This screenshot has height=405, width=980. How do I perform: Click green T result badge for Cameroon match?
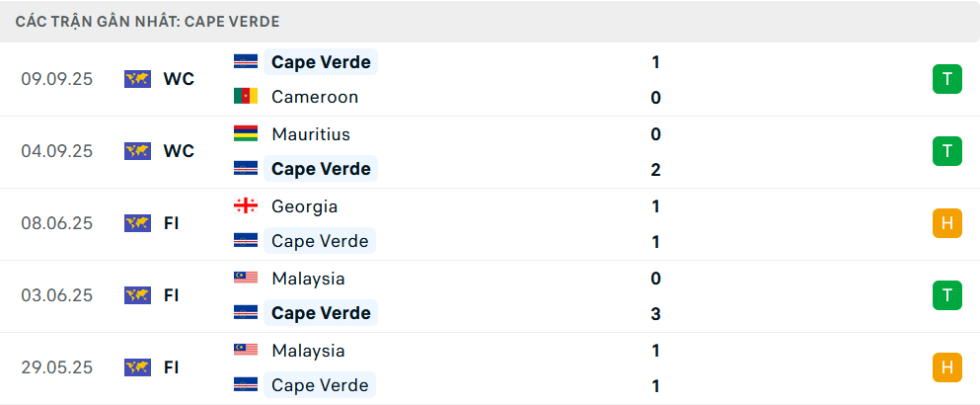click(946, 79)
